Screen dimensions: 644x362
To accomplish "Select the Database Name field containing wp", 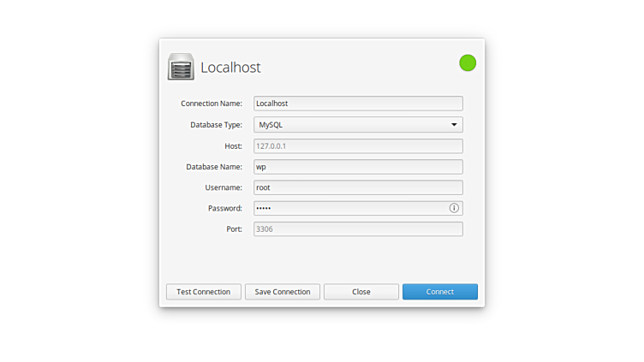I will pyautogui.click(x=358, y=167).
